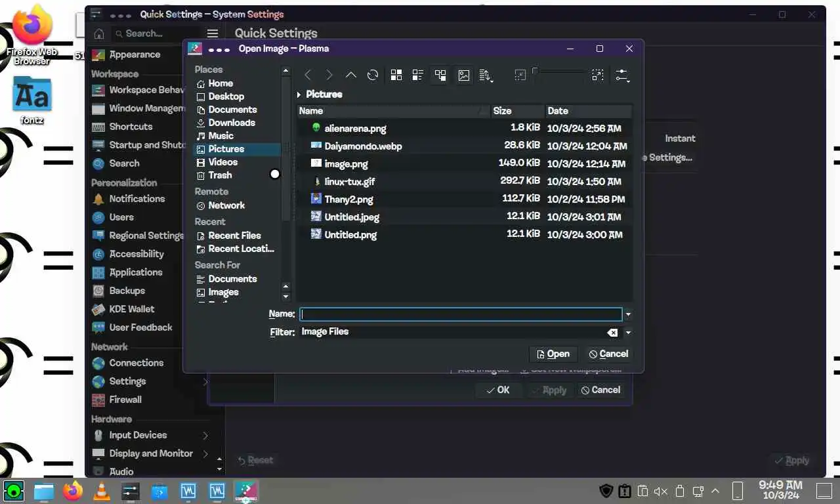Click the shield icon in system tray
Viewport: 840px width, 504px height.
tap(606, 491)
